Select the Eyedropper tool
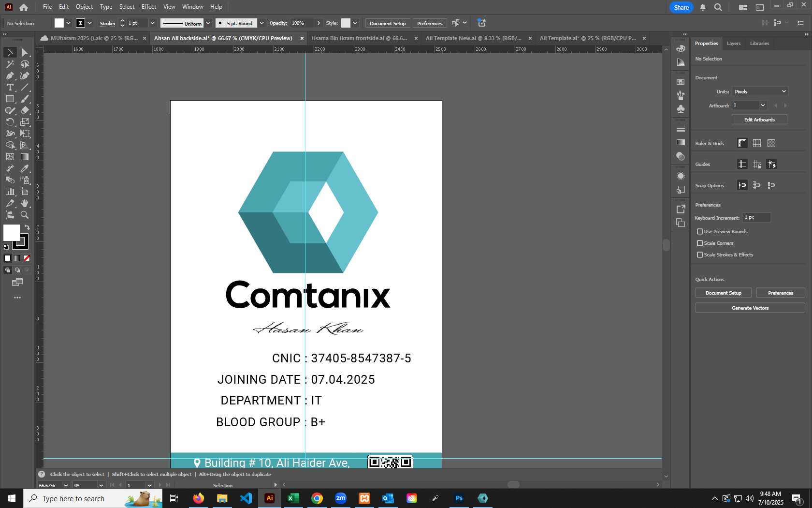The height and width of the screenshot is (508, 812). click(x=25, y=168)
